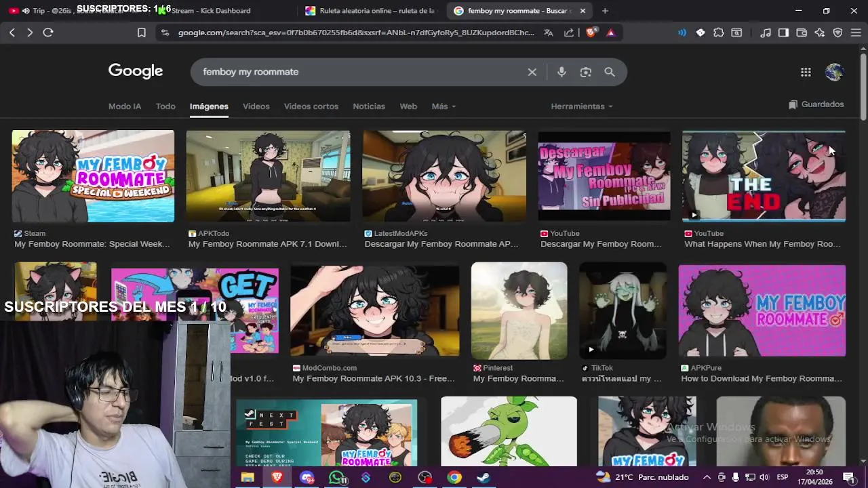Open a new browser tab
The image size is (868, 488).
pyautogui.click(x=605, y=11)
